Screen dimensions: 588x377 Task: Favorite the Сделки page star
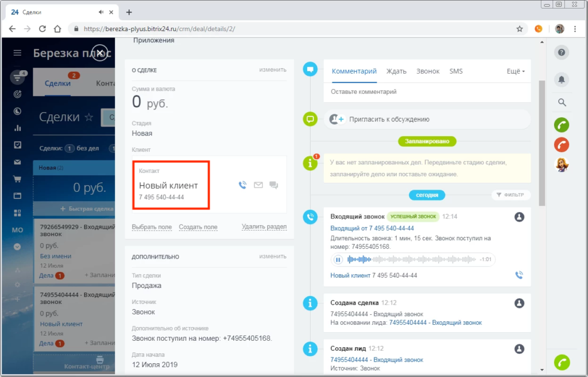(89, 118)
